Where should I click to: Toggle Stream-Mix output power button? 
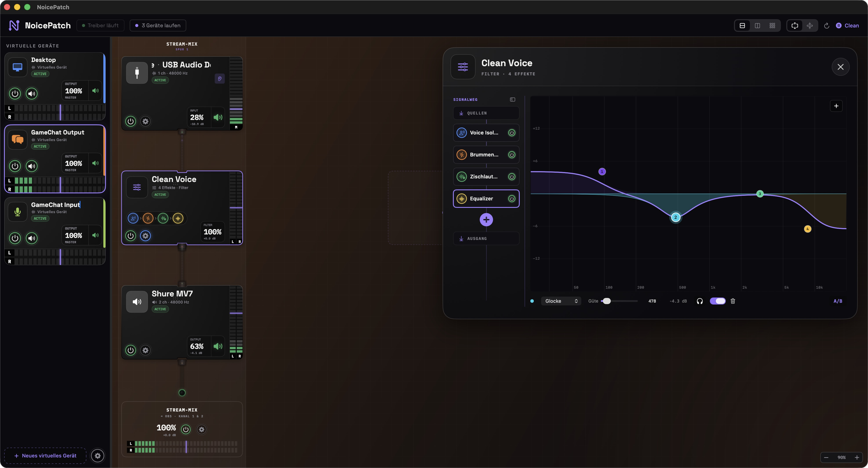tap(186, 429)
